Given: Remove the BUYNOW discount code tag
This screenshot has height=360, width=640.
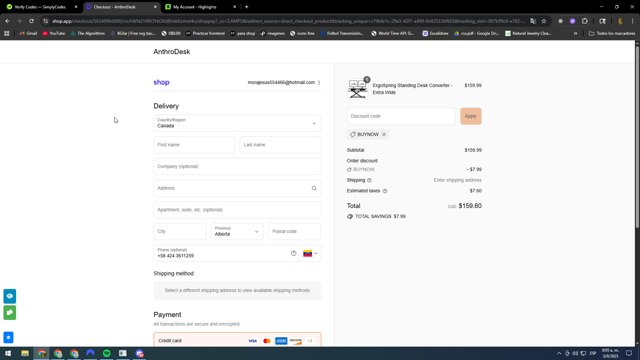Looking at the screenshot, I should (x=384, y=134).
